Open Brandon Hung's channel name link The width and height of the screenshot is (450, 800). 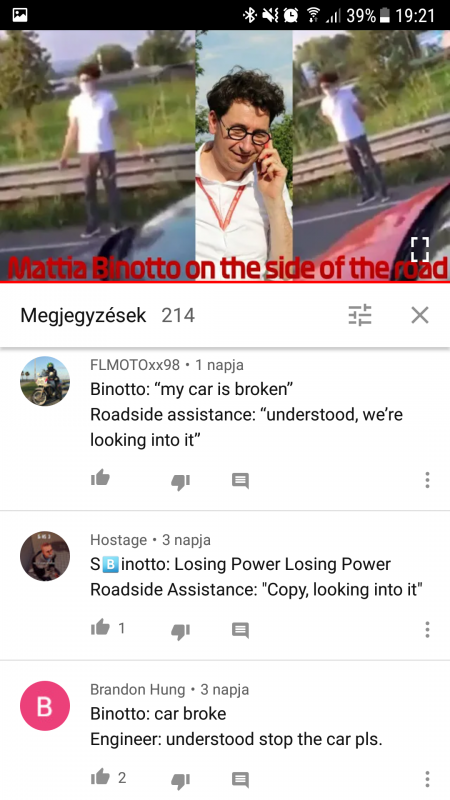coord(138,690)
